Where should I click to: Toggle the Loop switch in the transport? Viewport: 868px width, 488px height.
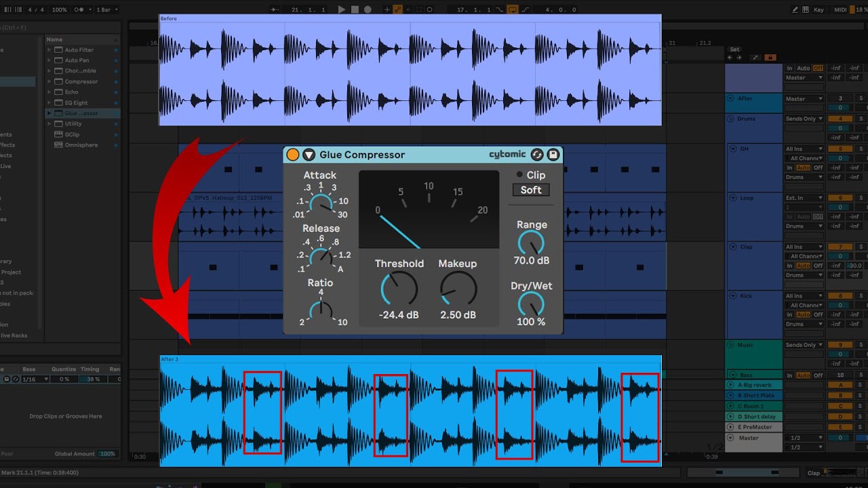click(x=512, y=9)
